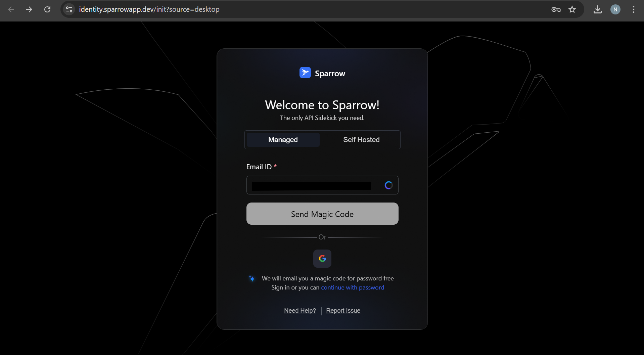Click the Sparrow brand name text
Image resolution: width=644 pixels, height=355 pixels.
[x=330, y=74]
